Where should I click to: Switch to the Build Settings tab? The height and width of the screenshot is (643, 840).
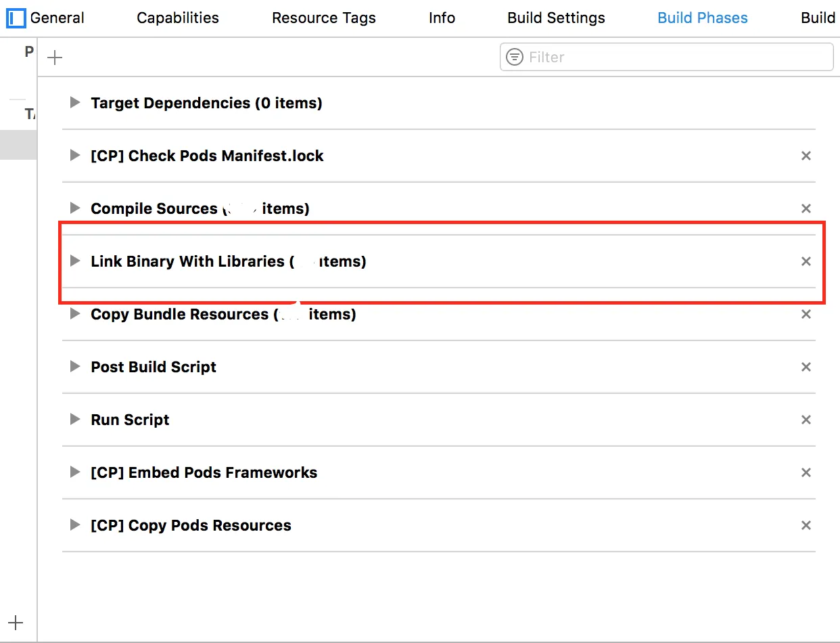(x=556, y=18)
